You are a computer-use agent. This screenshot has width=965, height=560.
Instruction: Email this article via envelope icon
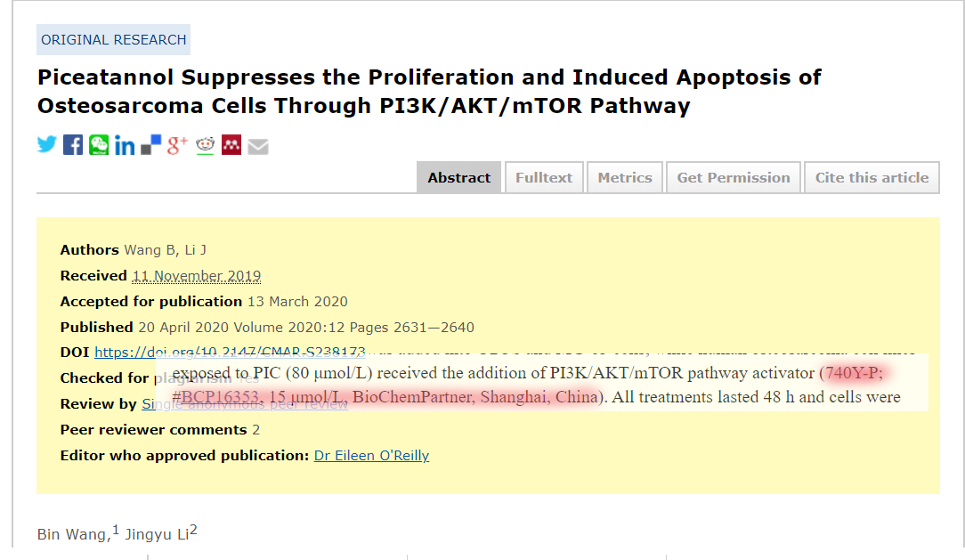tap(258, 147)
